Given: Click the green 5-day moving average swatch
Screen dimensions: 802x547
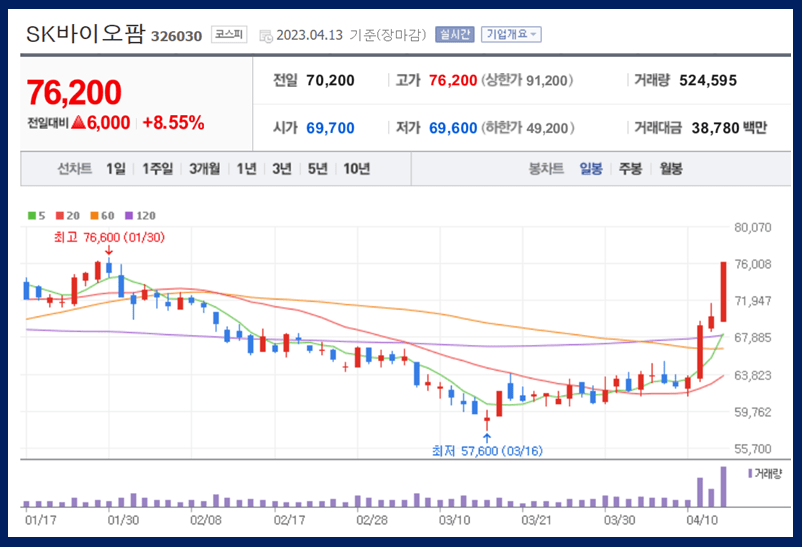Looking at the screenshot, I should (32, 216).
